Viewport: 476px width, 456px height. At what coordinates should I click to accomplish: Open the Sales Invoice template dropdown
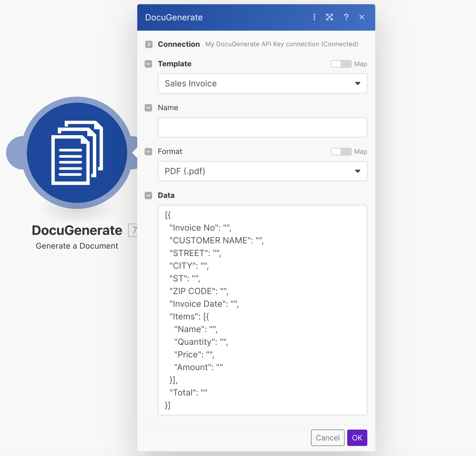click(262, 83)
